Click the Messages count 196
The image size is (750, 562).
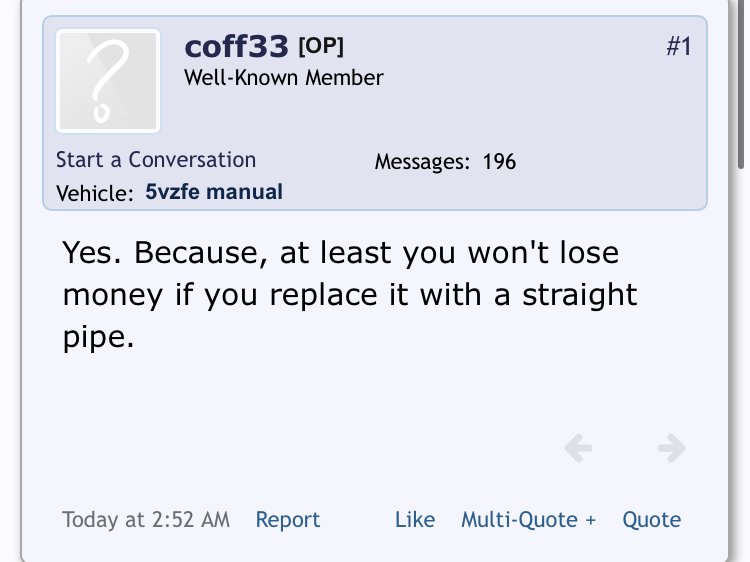click(499, 162)
